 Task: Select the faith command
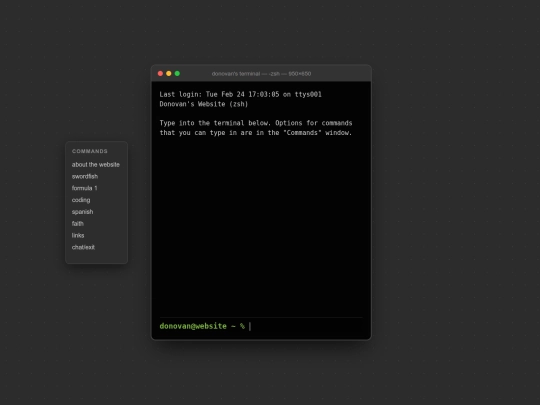point(77,224)
